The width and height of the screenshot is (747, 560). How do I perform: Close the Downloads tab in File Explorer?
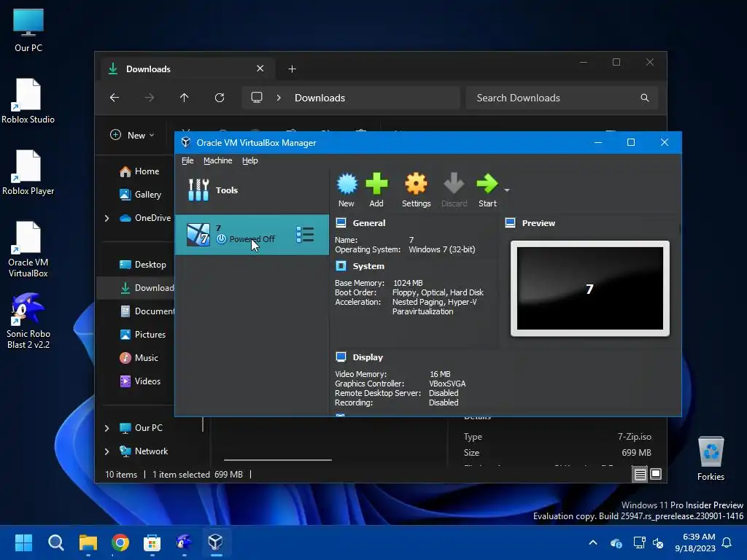[260, 69]
